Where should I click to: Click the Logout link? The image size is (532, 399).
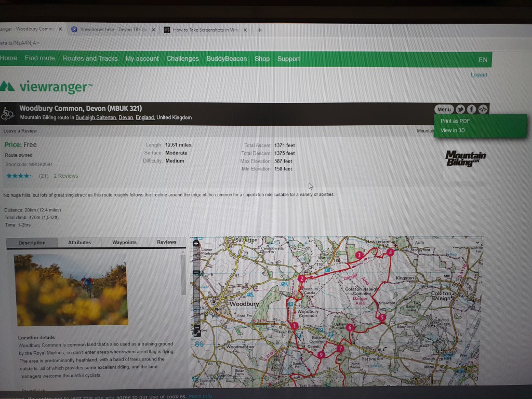pyautogui.click(x=478, y=75)
